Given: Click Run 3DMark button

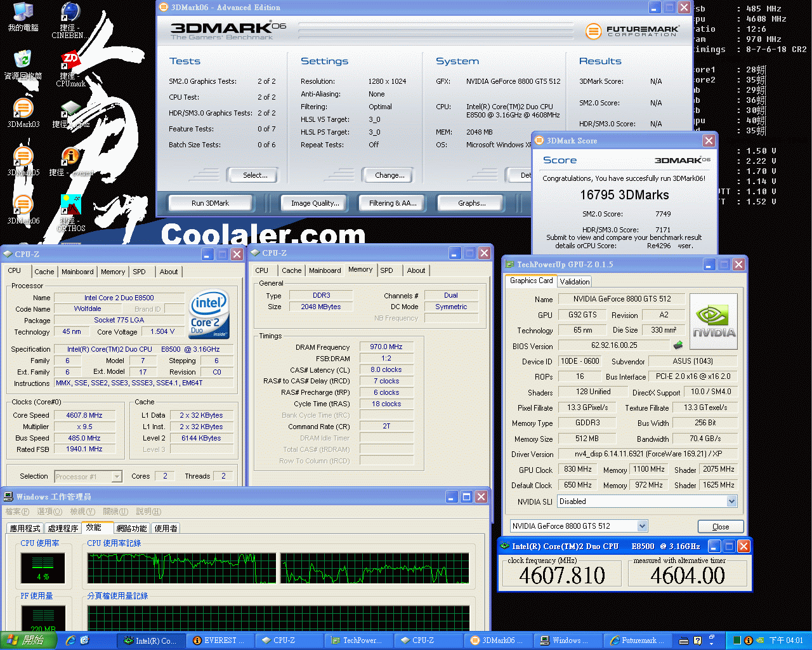Looking at the screenshot, I should [x=210, y=203].
